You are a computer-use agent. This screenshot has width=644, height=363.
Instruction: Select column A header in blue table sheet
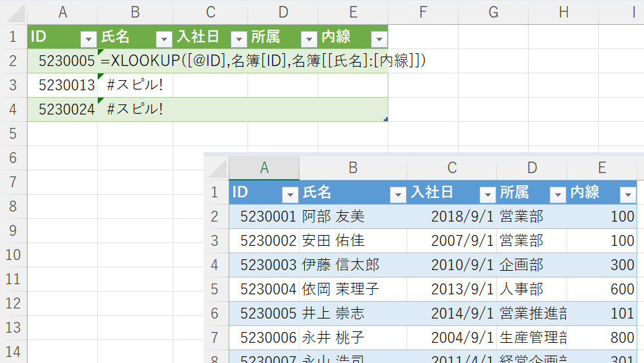264,168
